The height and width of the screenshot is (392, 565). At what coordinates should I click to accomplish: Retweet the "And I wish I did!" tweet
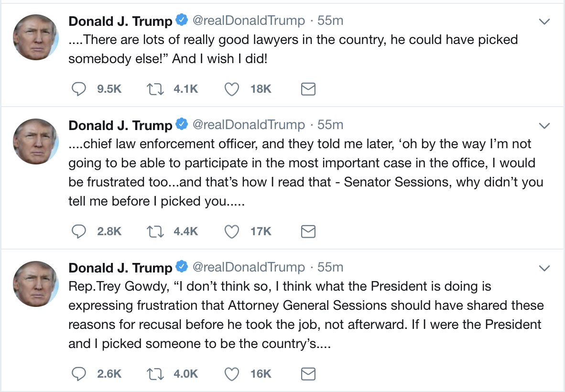tap(155, 89)
